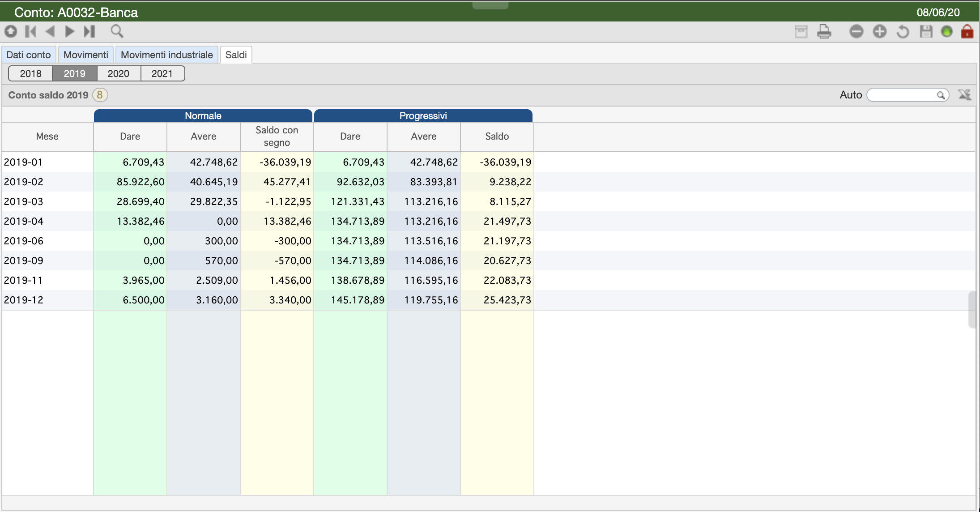Click the 45.277,41 saldo con segno cell
The width and height of the screenshot is (980, 512).
coord(277,182)
